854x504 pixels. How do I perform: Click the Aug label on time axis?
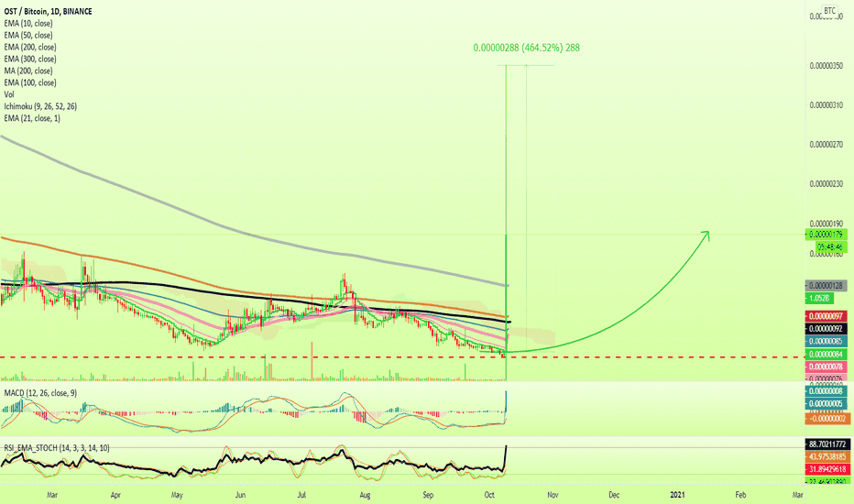pyautogui.click(x=365, y=495)
